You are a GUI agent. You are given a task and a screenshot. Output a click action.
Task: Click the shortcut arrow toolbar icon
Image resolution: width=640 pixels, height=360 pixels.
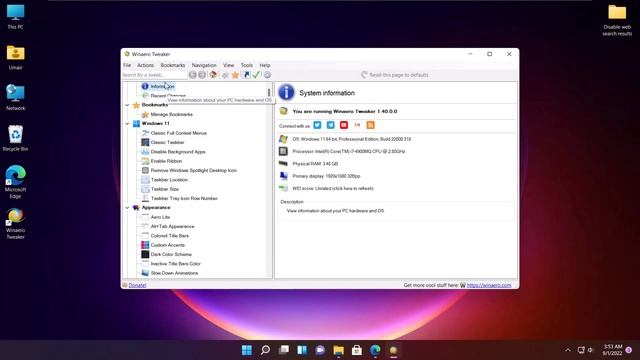tap(247, 75)
